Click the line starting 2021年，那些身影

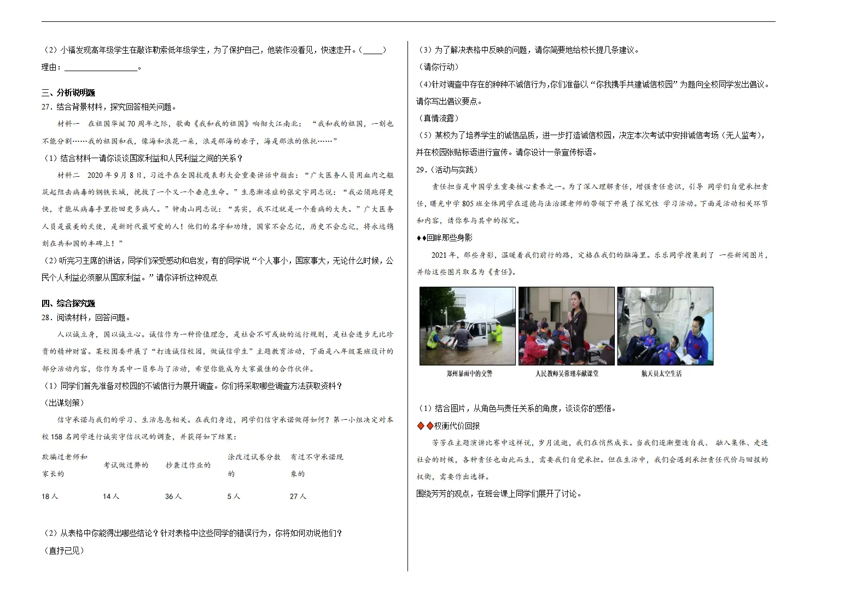[x=600, y=255]
